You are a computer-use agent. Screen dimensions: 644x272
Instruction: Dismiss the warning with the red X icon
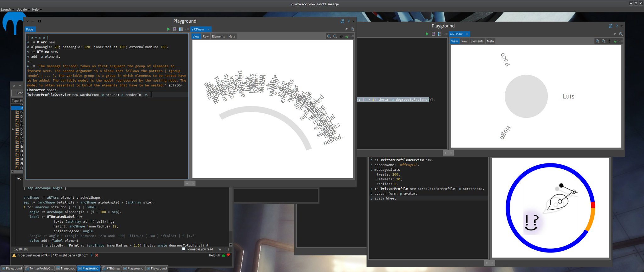coord(97,255)
